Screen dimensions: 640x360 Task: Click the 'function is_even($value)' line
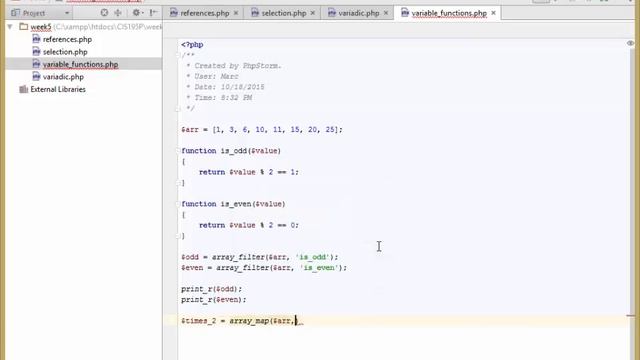coord(233,204)
